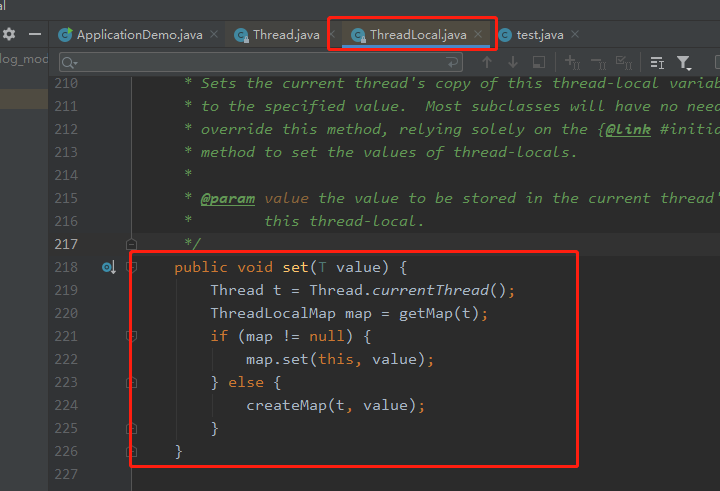Go to previous search occurrence arrow
Image resolution: width=720 pixels, height=491 pixels.
[x=487, y=62]
